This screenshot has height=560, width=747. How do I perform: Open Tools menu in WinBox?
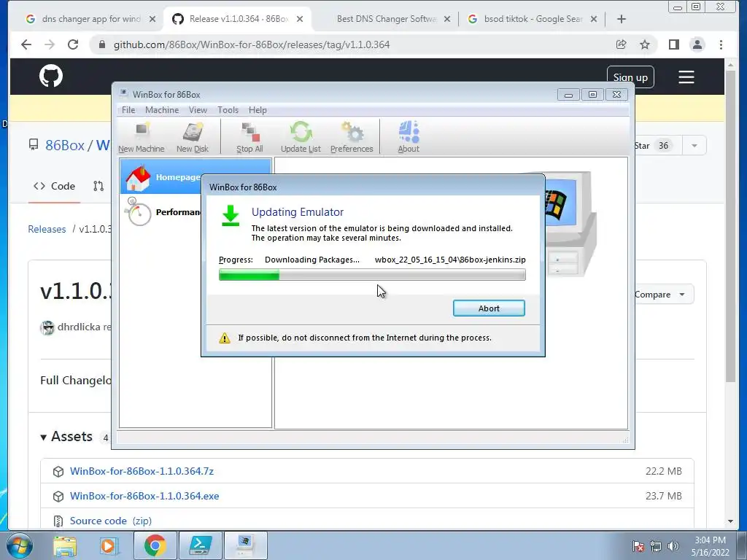pyautogui.click(x=228, y=110)
